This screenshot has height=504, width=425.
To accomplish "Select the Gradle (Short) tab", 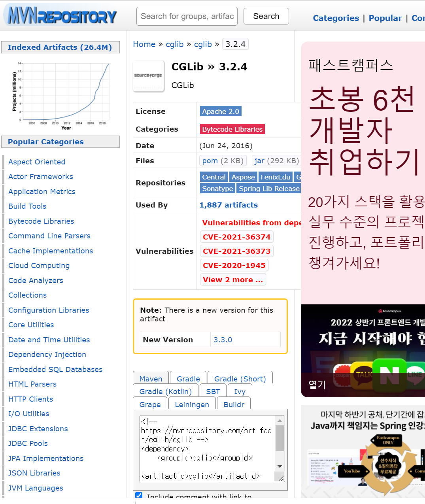I will pos(240,378).
